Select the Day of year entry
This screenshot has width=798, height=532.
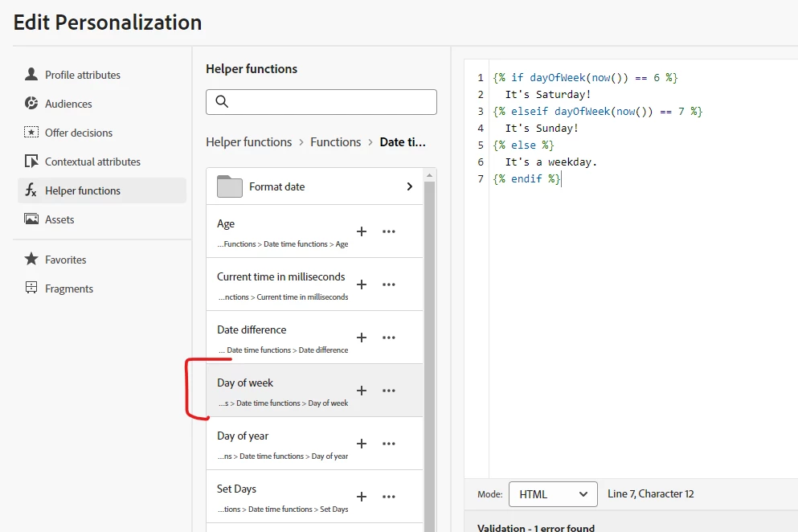coord(314,444)
